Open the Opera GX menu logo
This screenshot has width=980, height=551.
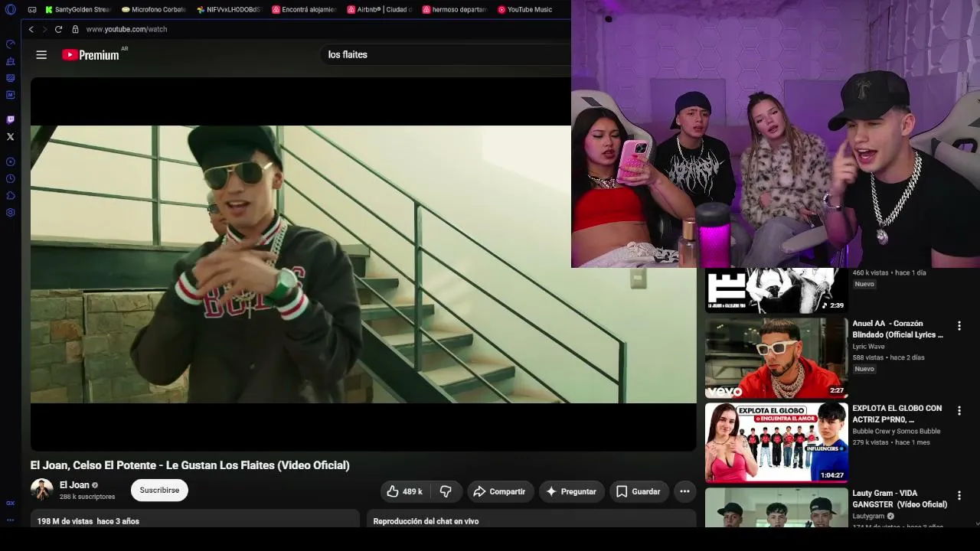coord(10,10)
